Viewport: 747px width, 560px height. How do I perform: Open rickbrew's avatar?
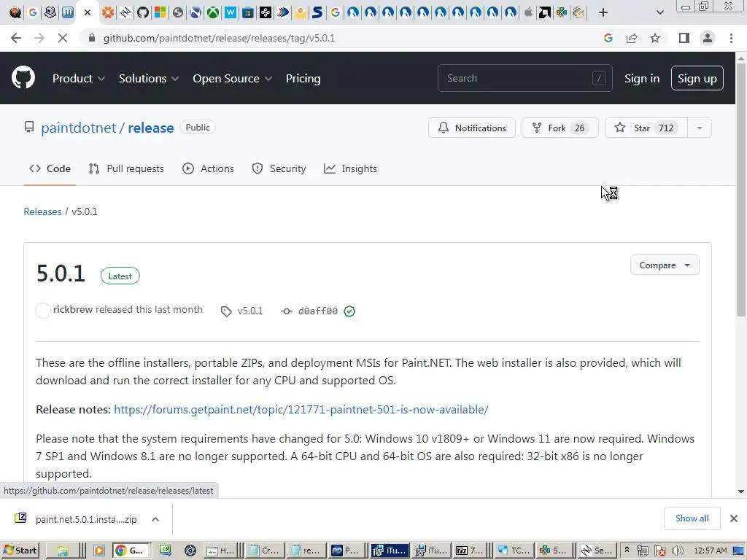coord(43,311)
